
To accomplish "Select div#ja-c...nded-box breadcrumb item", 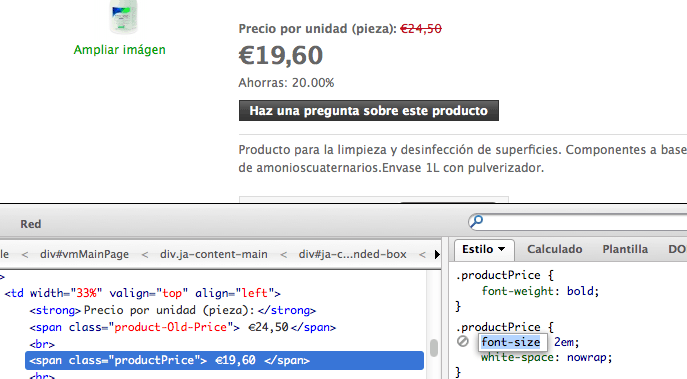I will 352,254.
